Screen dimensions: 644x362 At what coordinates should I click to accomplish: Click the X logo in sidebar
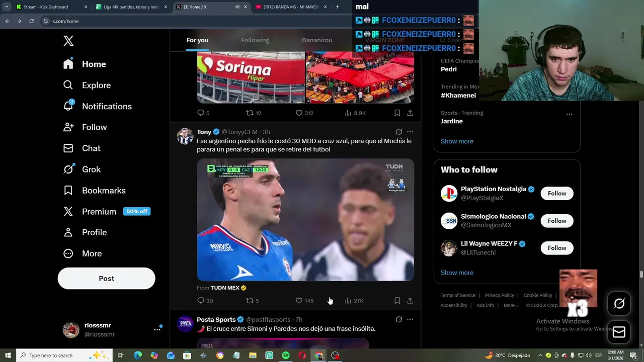pyautogui.click(x=68, y=41)
